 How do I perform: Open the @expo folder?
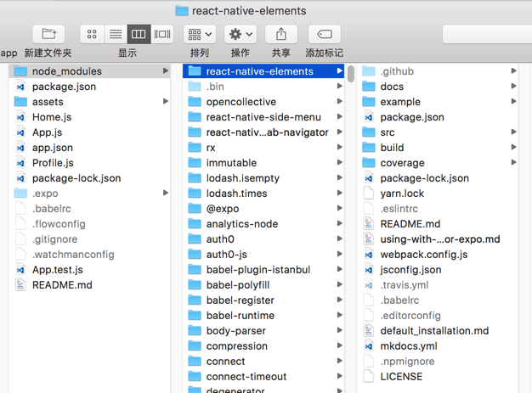(263, 209)
